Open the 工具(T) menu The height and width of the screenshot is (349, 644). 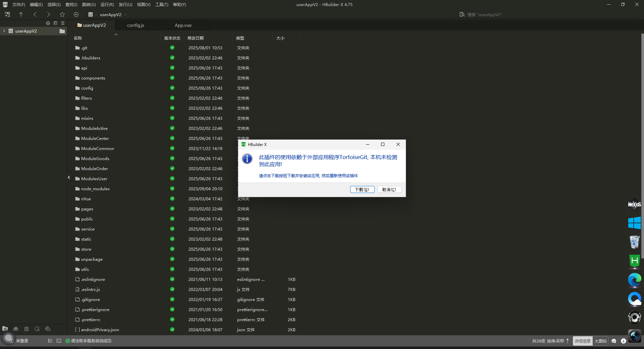point(162,5)
